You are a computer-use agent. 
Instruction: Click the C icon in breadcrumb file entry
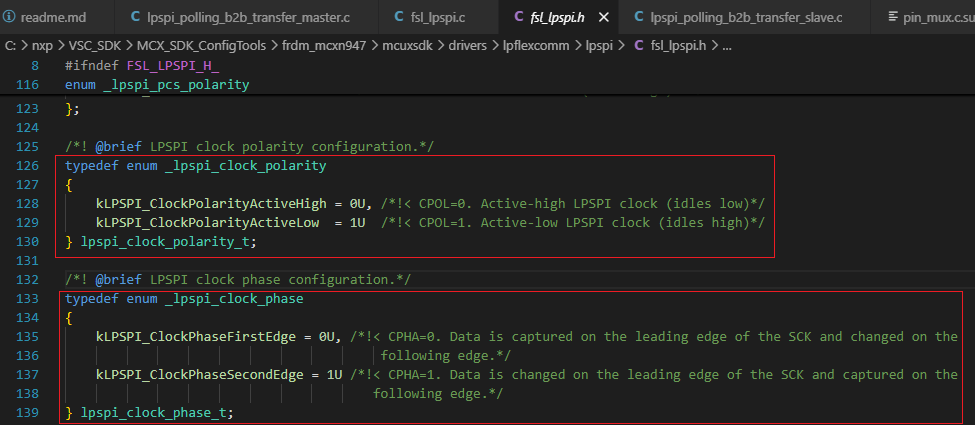click(x=639, y=45)
